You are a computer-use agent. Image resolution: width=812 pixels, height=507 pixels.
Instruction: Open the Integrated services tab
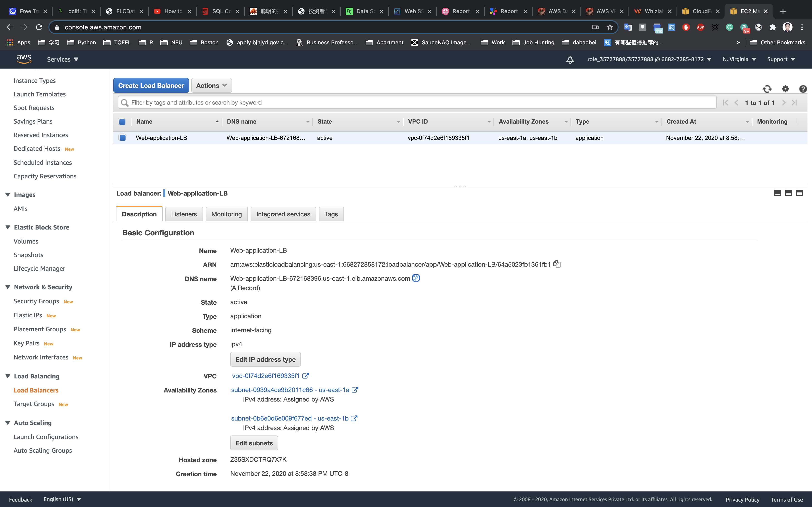[283, 214]
